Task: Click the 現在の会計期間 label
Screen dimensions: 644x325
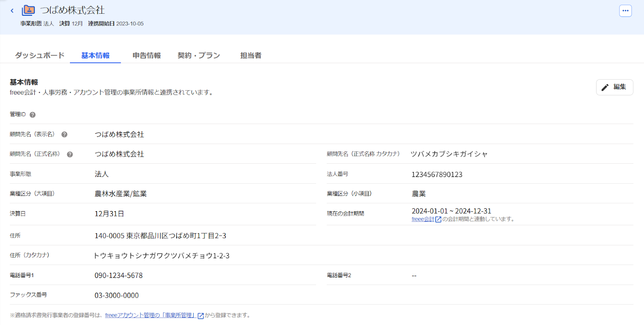Action: tap(345, 214)
